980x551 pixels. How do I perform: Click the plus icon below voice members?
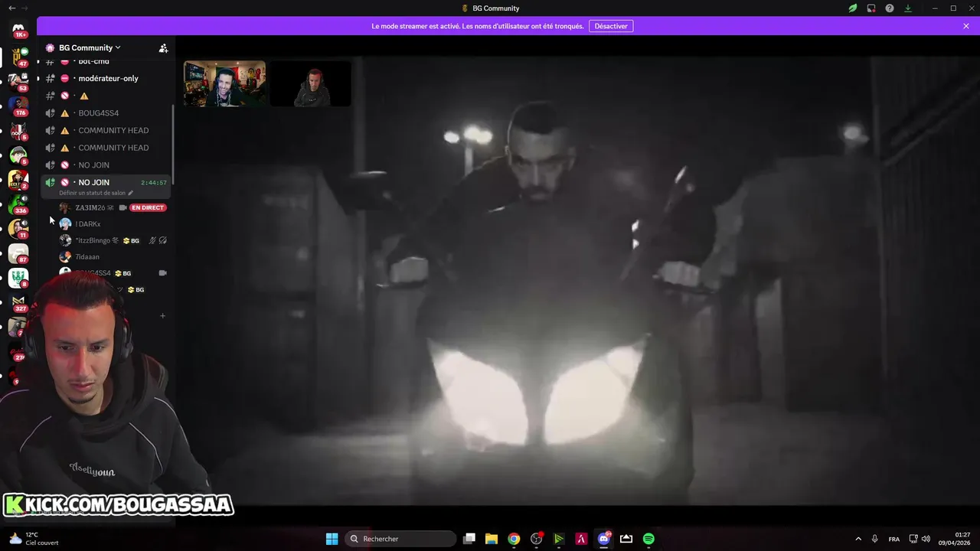162,315
